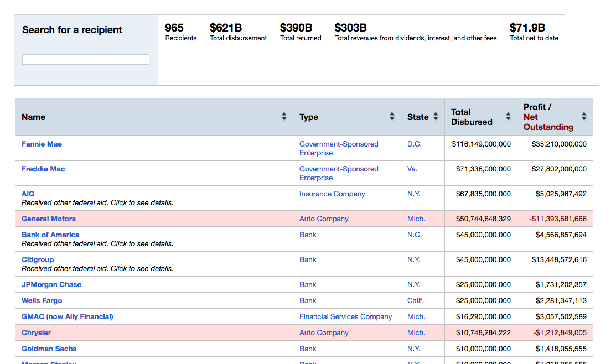Open the Chrysler recipient link
The height and width of the screenshot is (364, 616).
36,332
